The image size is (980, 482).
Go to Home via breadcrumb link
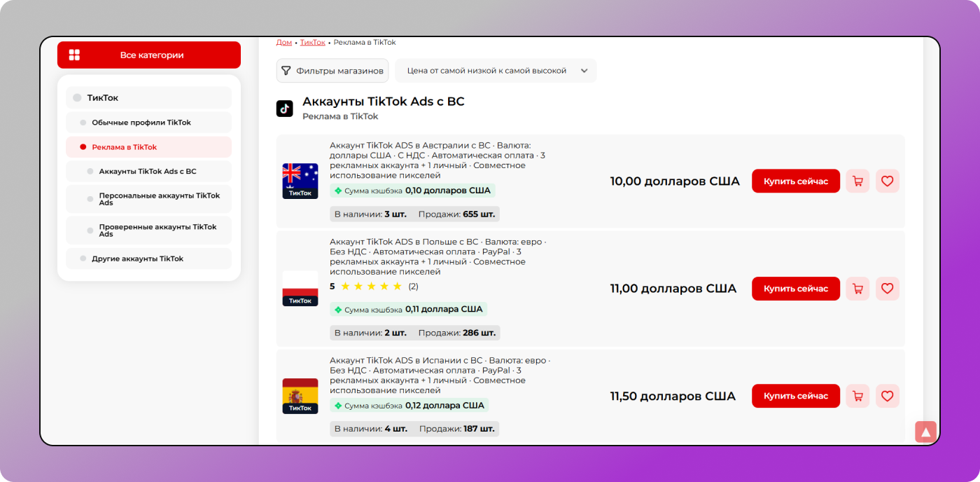tap(283, 43)
